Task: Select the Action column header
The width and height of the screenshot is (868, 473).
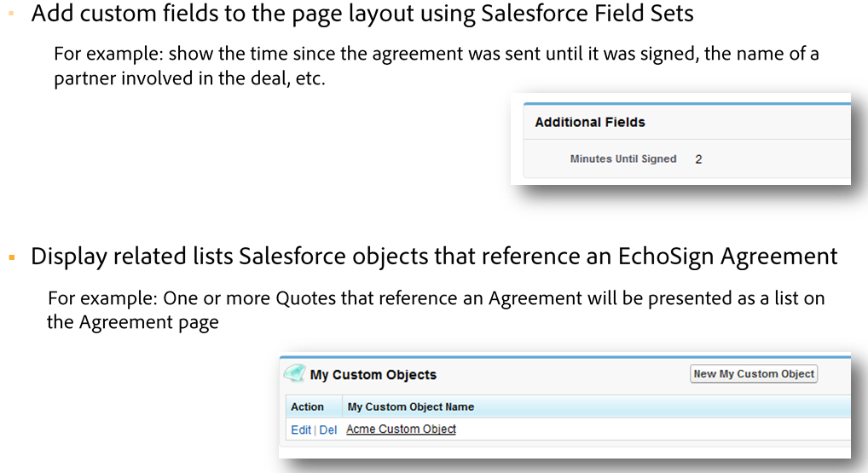Action: pos(307,407)
